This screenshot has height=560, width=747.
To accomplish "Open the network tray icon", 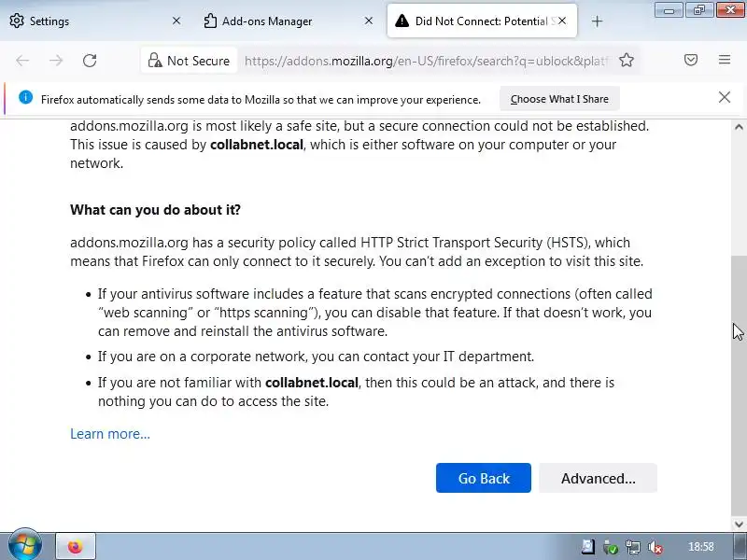I will coord(633,547).
